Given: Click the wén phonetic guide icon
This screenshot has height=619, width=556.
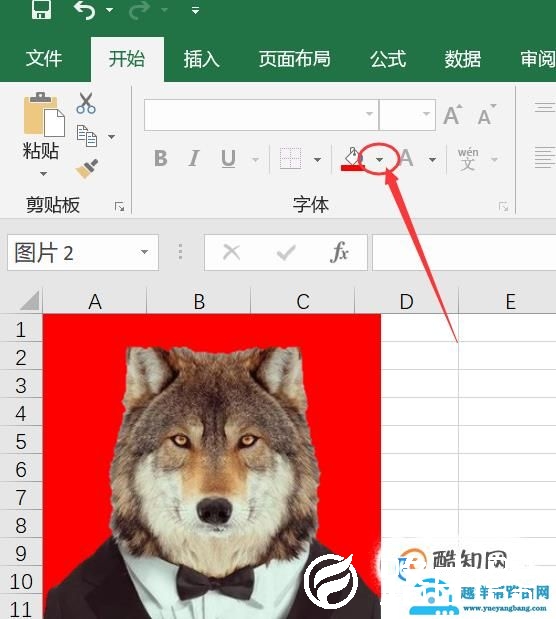Looking at the screenshot, I should point(468,159).
